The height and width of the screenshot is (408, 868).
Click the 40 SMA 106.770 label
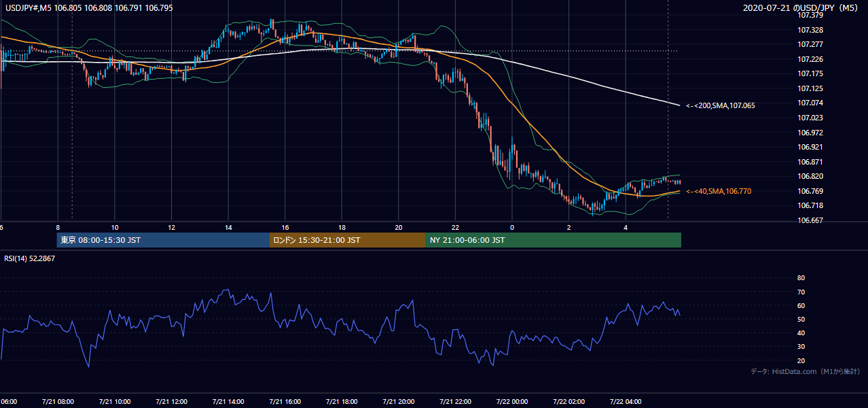pos(718,191)
